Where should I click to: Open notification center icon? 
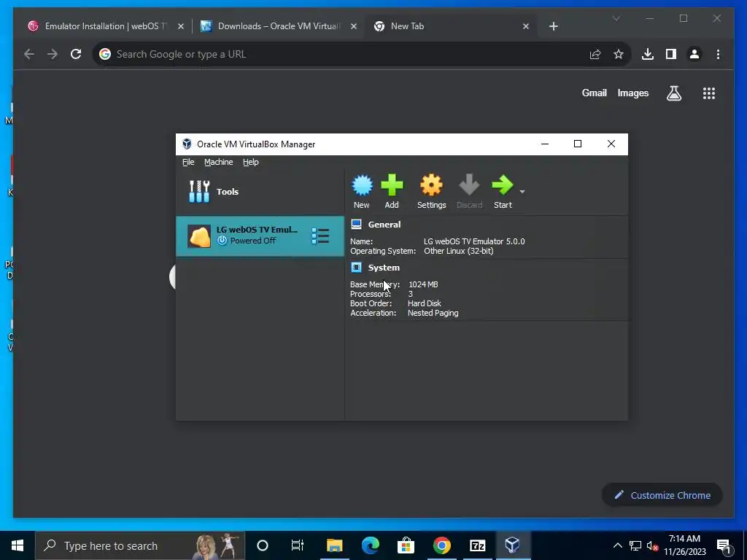coord(724,546)
